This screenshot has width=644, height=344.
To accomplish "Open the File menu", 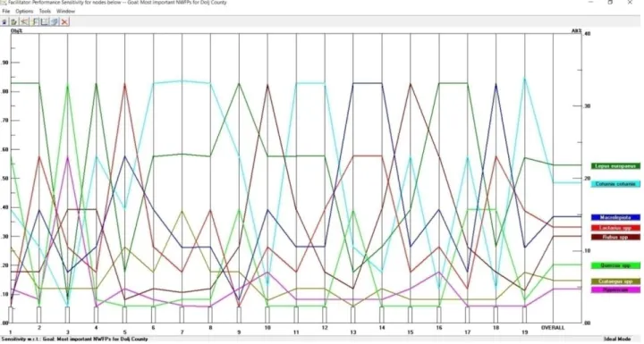I will point(5,11).
